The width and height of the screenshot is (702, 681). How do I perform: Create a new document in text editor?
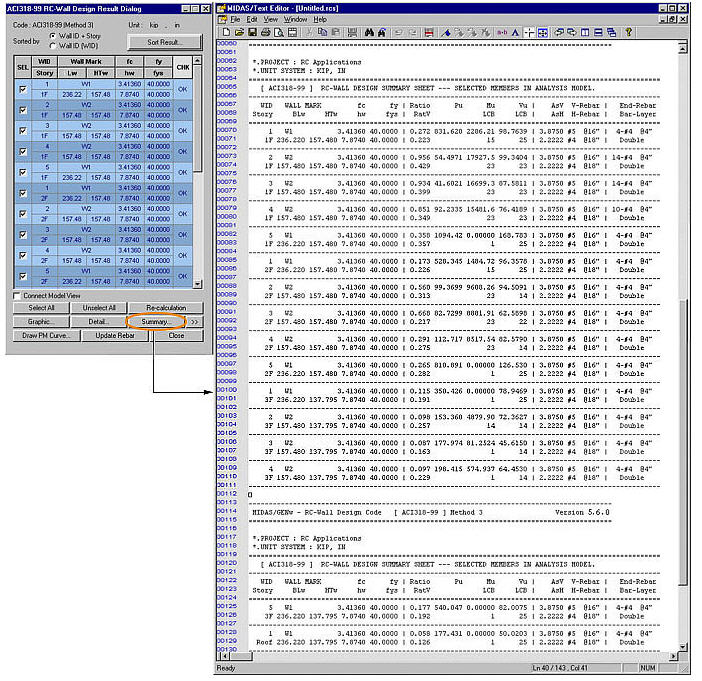coord(227,32)
